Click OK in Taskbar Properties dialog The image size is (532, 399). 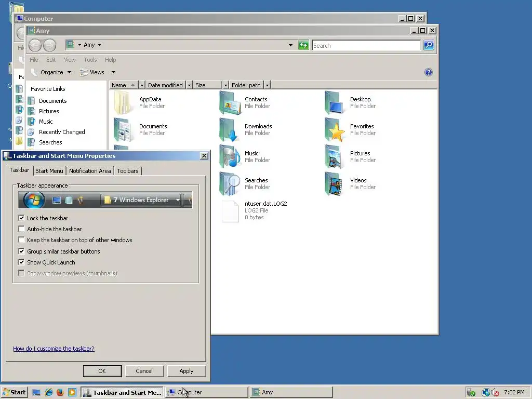[x=102, y=371]
